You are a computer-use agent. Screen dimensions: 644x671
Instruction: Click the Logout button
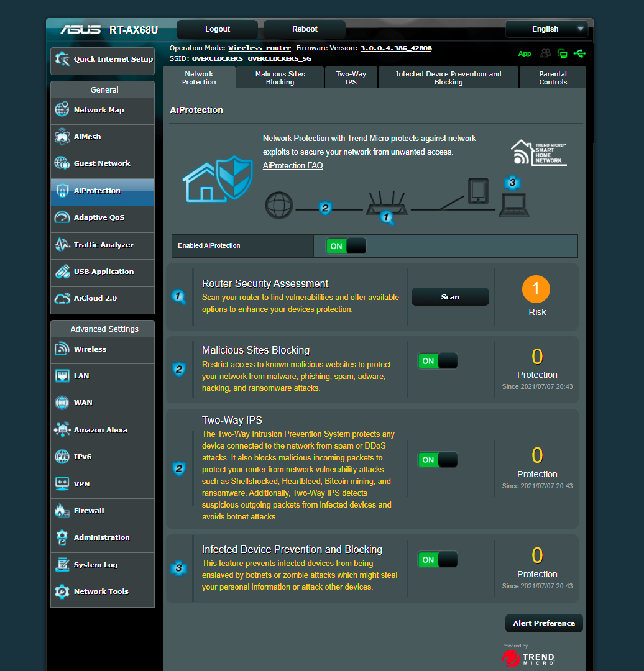218,29
